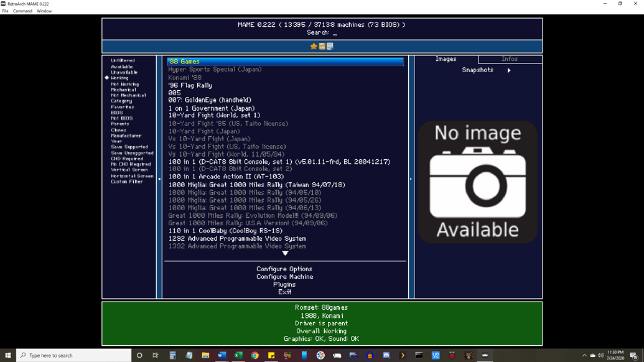The image size is (644, 362).
Task: Collapse the left filter panel arrow
Action: coord(159,179)
